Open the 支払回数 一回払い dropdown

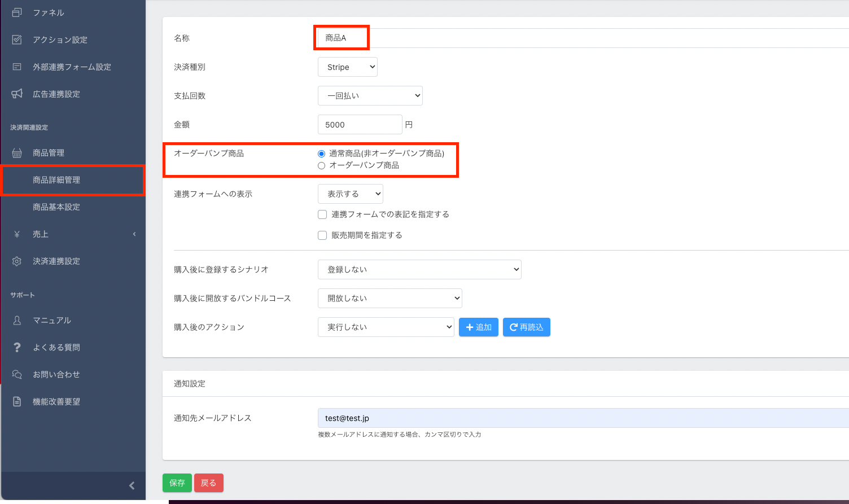[x=370, y=96]
